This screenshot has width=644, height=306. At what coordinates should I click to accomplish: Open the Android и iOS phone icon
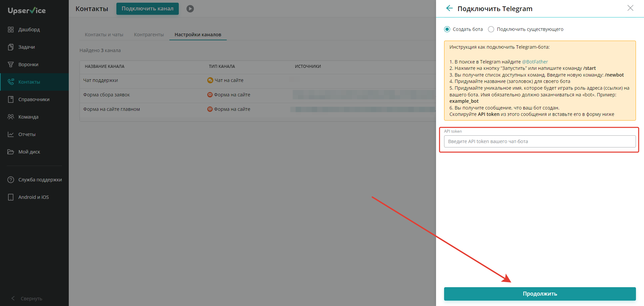coord(11,197)
